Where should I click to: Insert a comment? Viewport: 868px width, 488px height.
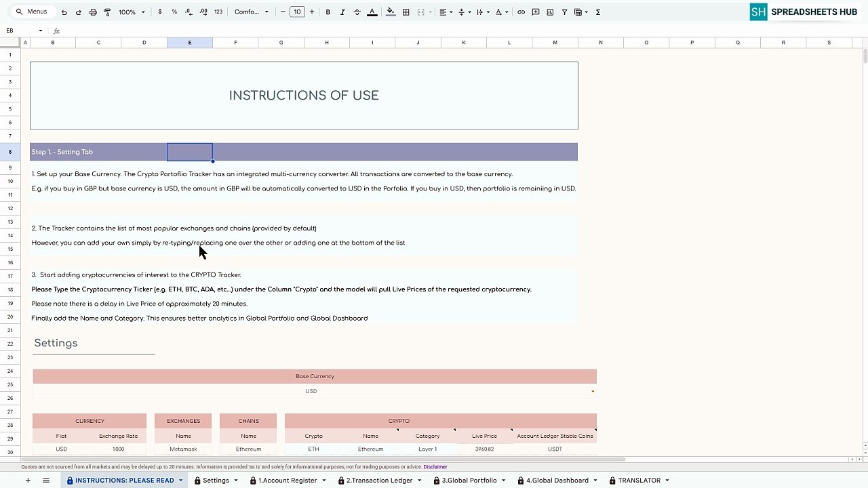(x=536, y=12)
